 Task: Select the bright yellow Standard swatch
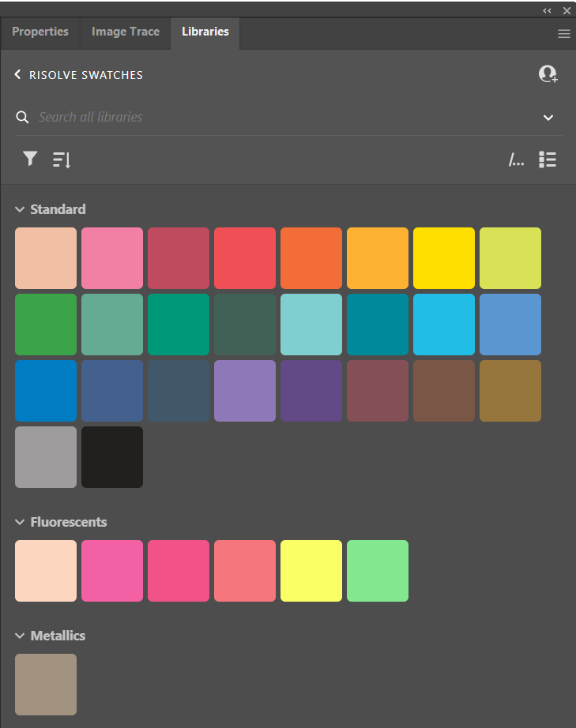(444, 258)
